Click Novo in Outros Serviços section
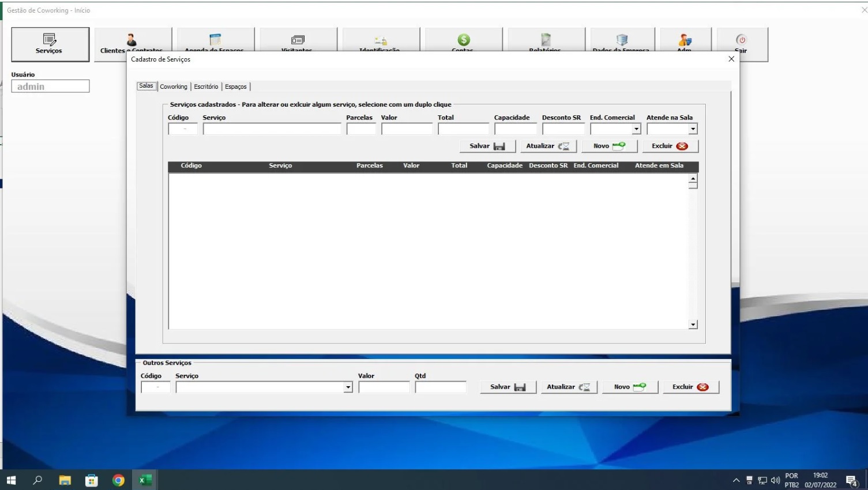The image size is (868, 490). pyautogui.click(x=630, y=387)
